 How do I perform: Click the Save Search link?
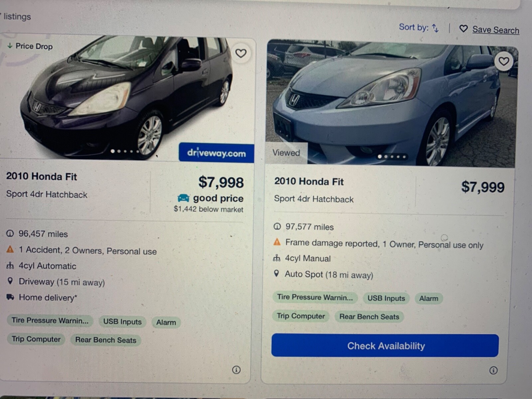coord(495,30)
